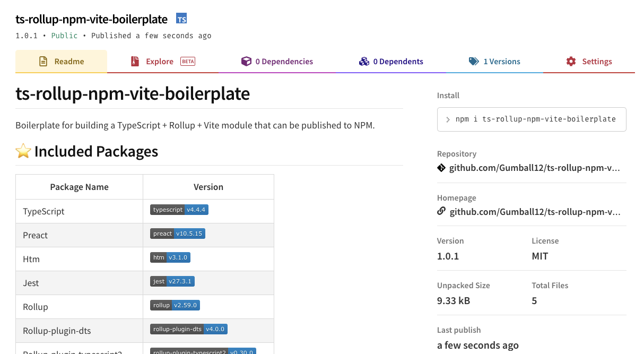The height and width of the screenshot is (354, 644).
Task: Click the Dependencies package cube icon
Action: tap(246, 61)
